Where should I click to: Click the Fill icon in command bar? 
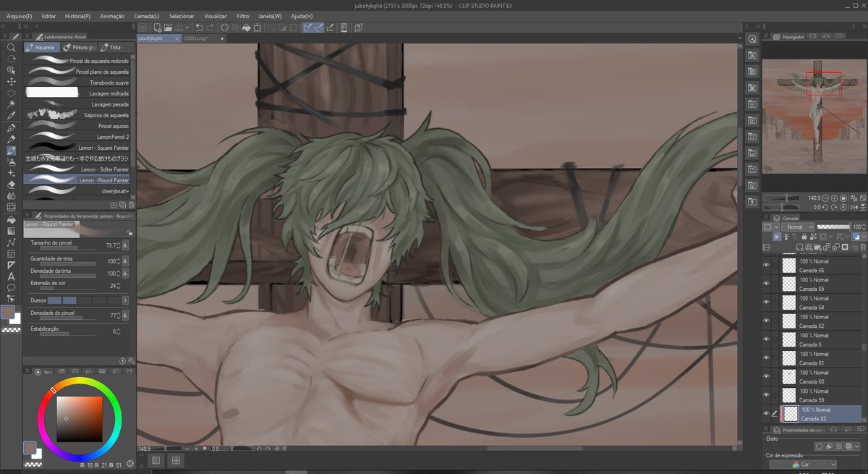(246, 28)
